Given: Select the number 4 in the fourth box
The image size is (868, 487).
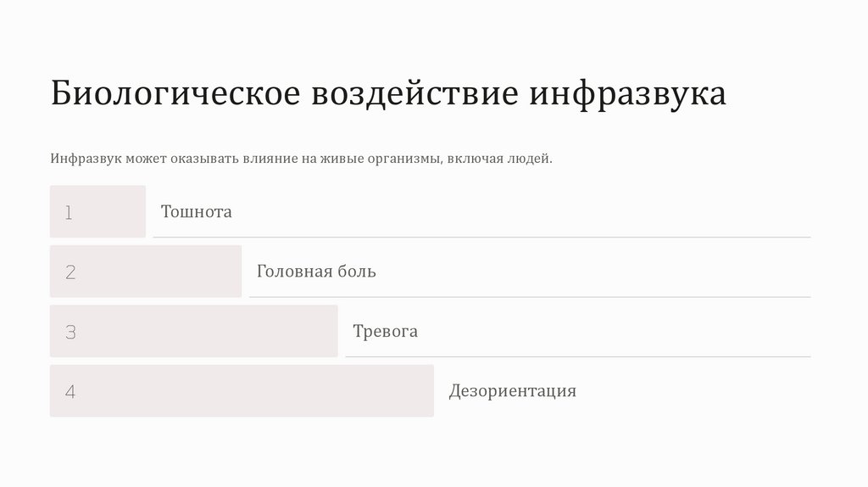Looking at the screenshot, I should point(70,392).
